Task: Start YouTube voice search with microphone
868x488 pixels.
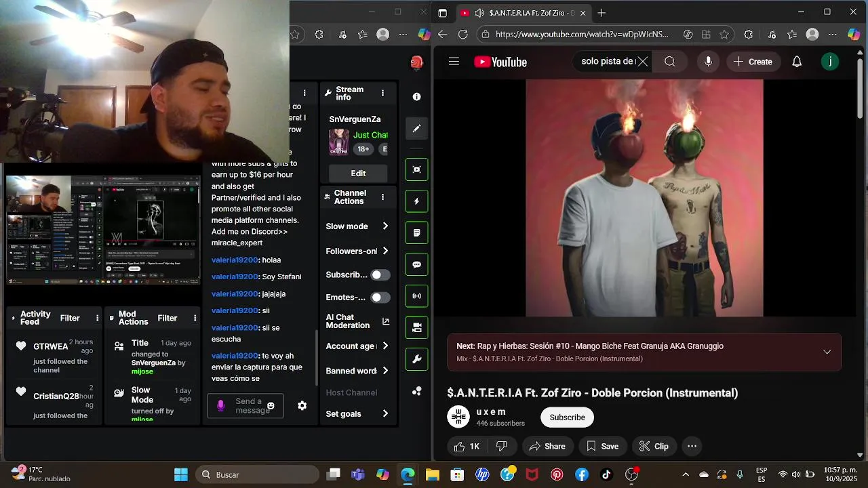Action: pos(708,62)
